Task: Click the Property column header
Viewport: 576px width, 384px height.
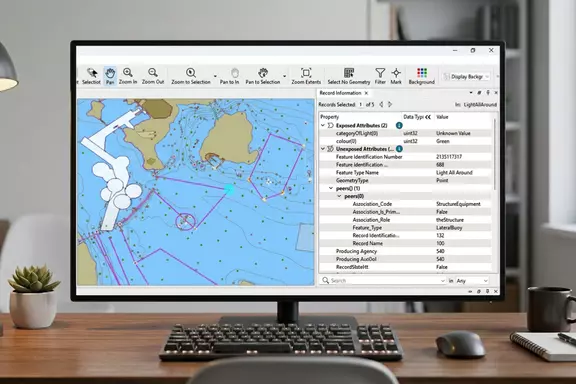Action: 330,117
